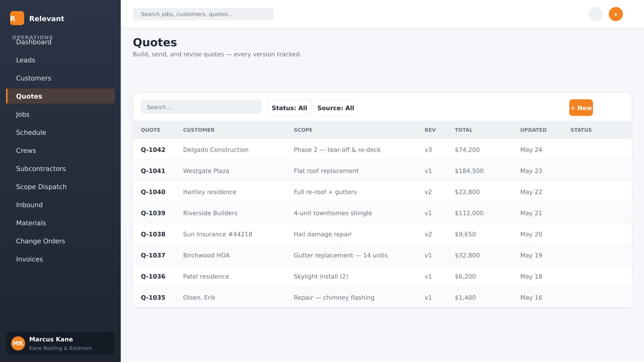Open quote Q-1042
The height and width of the screenshot is (362, 644).
[x=153, y=150]
